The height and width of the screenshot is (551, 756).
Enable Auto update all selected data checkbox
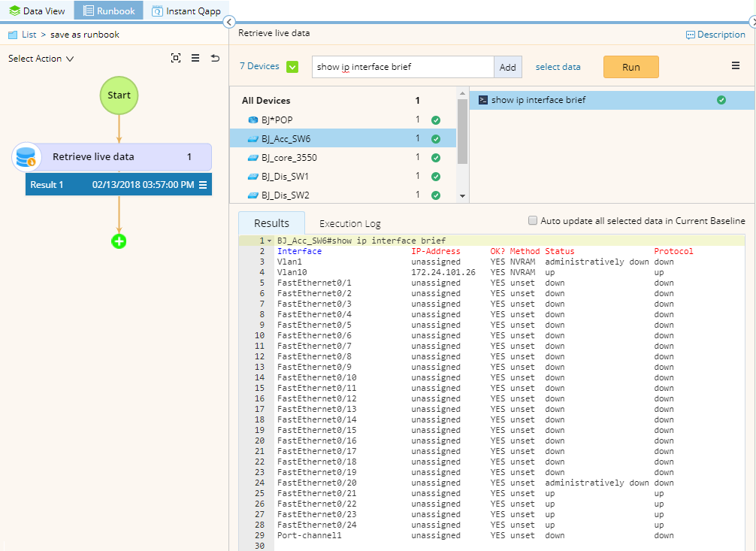click(x=534, y=221)
